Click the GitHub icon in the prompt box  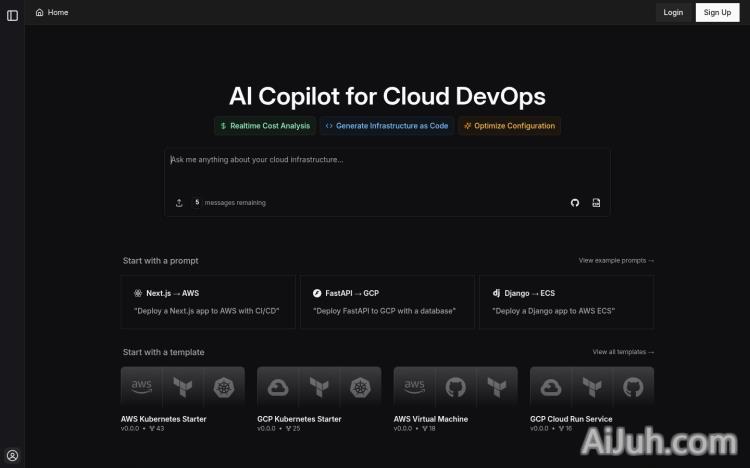click(x=575, y=202)
